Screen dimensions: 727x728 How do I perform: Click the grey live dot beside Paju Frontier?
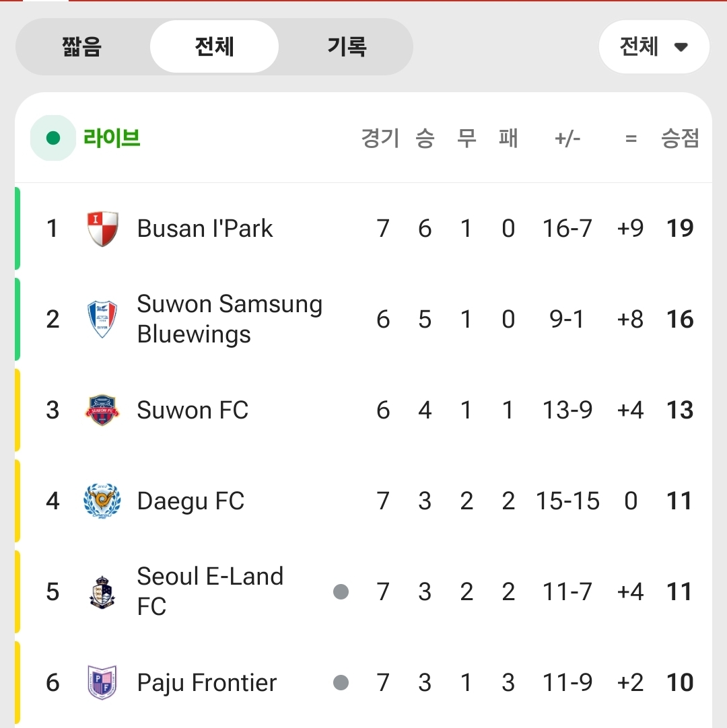[341, 683]
